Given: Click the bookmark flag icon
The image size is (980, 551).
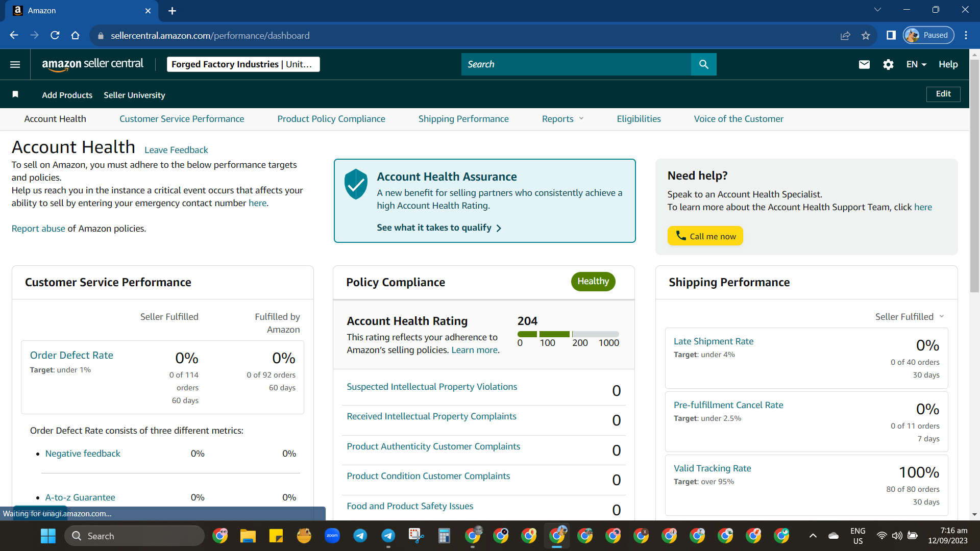Looking at the screenshot, I should coord(15,94).
